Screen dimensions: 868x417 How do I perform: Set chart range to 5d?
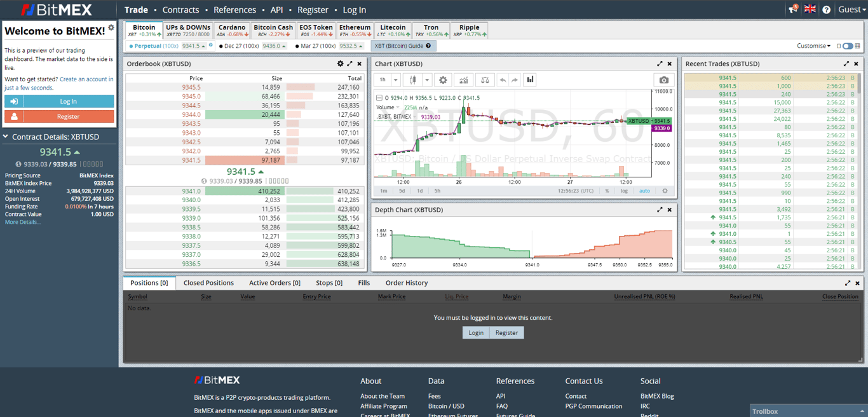click(x=401, y=189)
